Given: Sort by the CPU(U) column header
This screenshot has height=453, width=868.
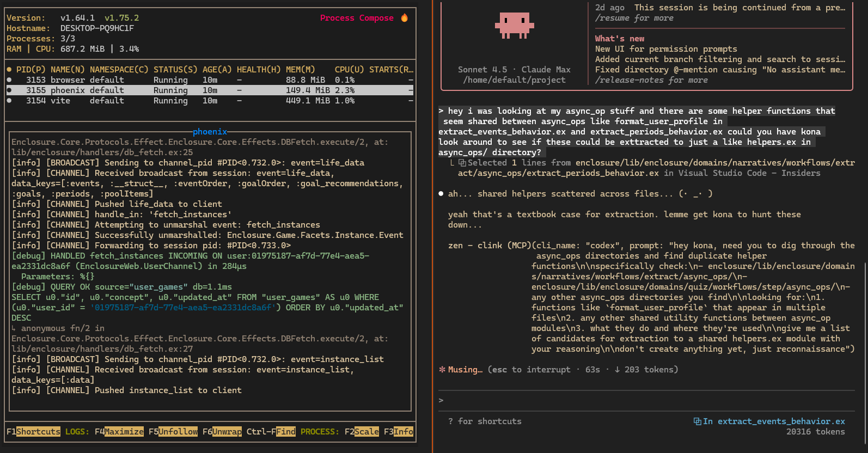Looking at the screenshot, I should click(349, 70).
